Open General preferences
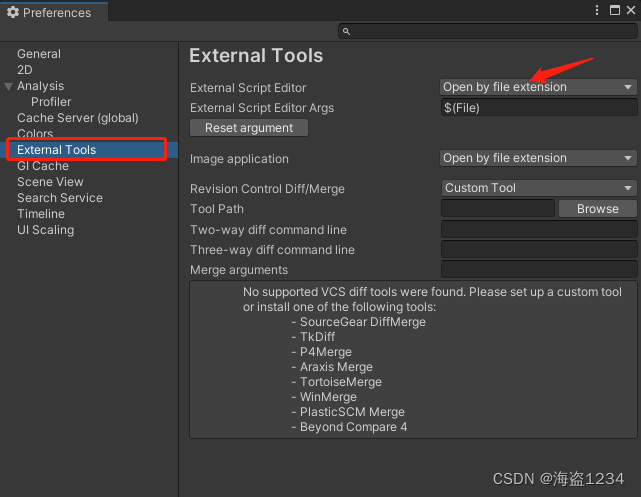The image size is (641, 497). coord(39,54)
